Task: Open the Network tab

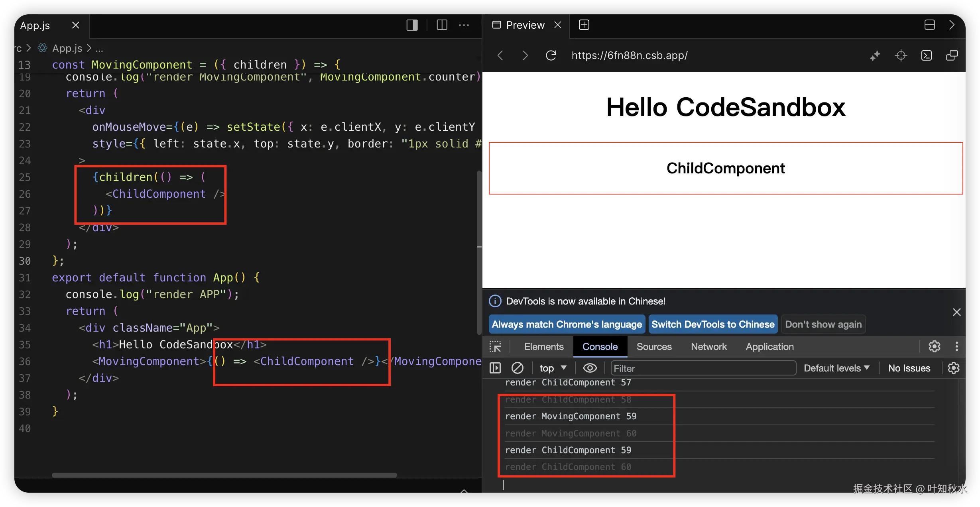Action: point(708,346)
